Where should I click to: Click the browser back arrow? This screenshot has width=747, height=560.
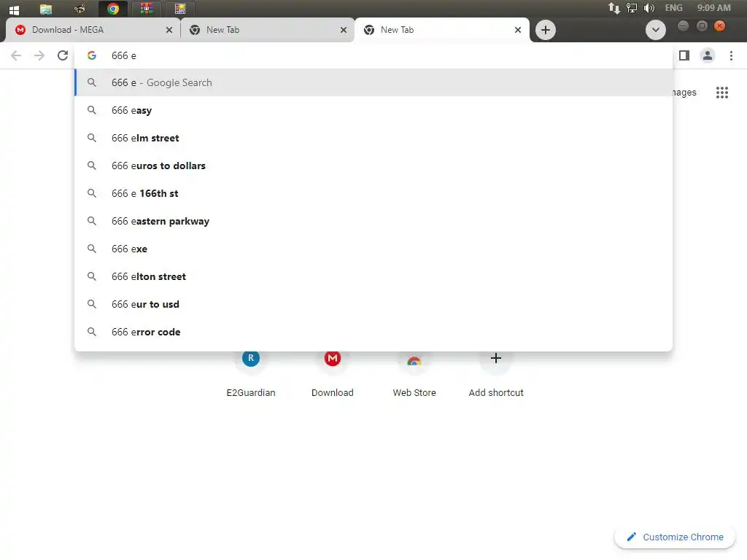point(16,55)
